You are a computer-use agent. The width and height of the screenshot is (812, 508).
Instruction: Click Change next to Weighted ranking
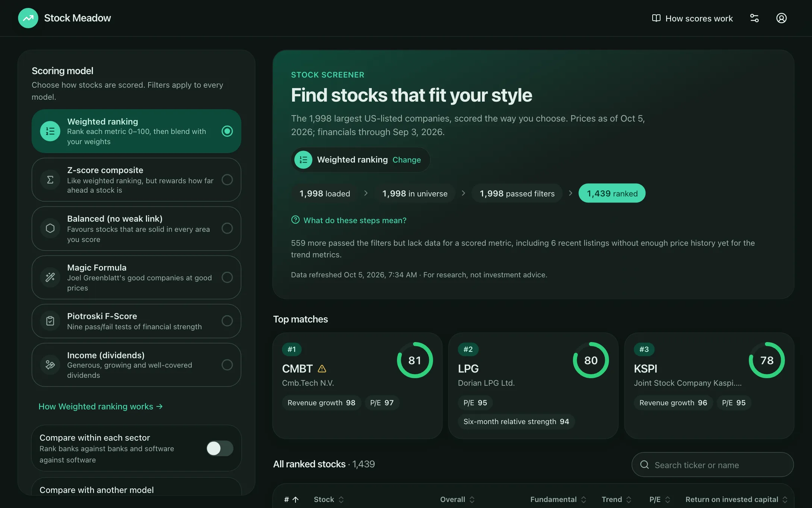click(407, 160)
